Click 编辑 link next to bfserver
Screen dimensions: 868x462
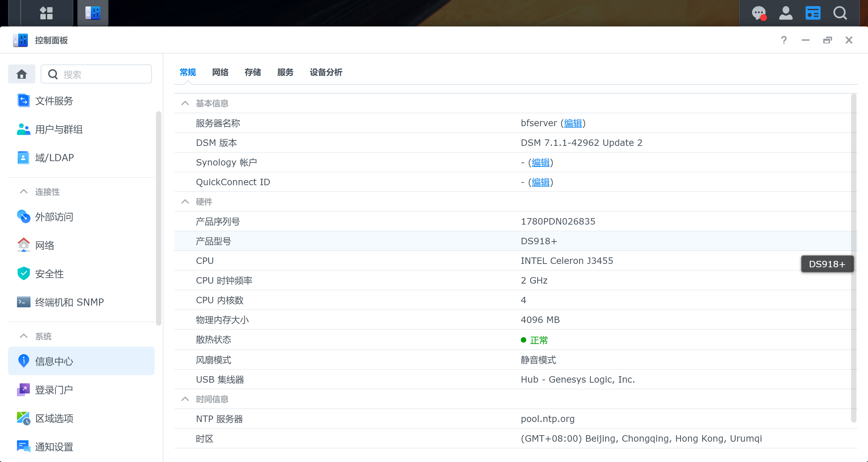[x=573, y=123]
